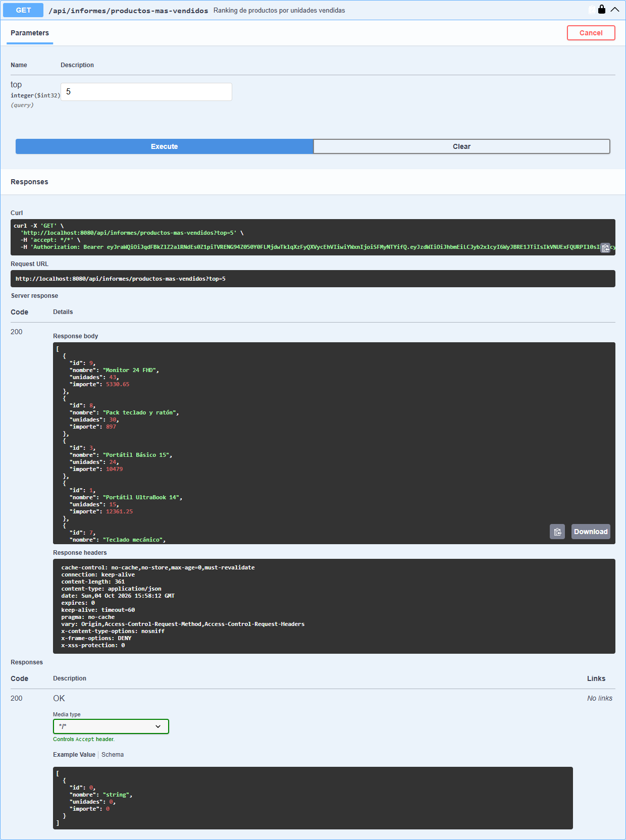Screen dimensions: 626x840
Task: Click the GET method badge
Action: tap(23, 10)
